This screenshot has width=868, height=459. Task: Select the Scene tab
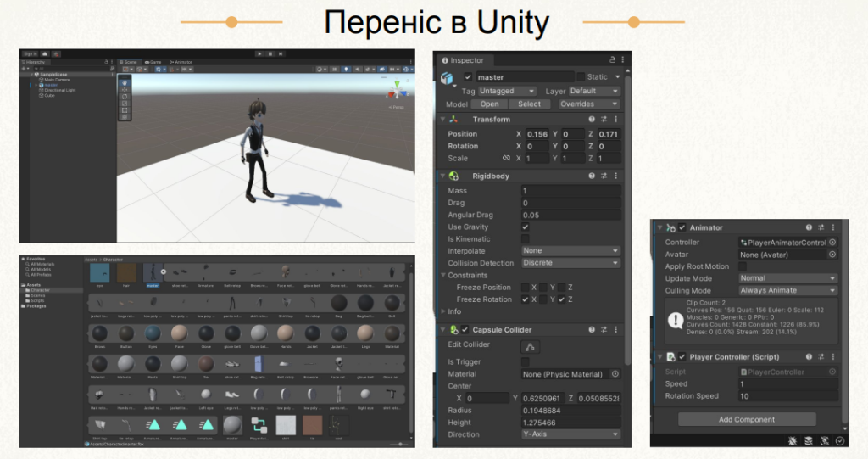(x=129, y=62)
